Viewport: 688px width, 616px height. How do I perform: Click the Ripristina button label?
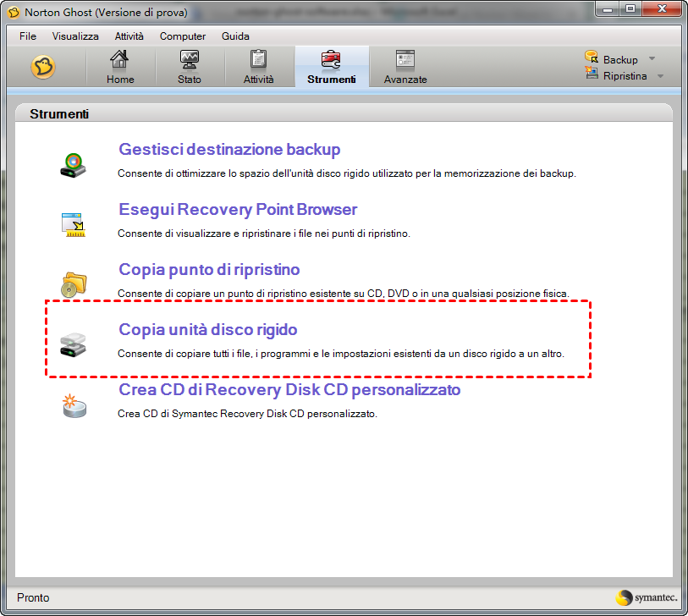625,76
